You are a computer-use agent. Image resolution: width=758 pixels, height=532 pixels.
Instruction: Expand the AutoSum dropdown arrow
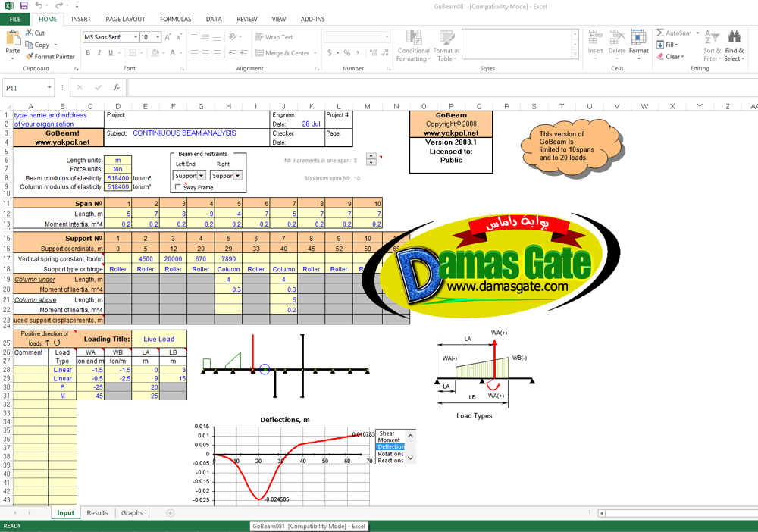697,33
